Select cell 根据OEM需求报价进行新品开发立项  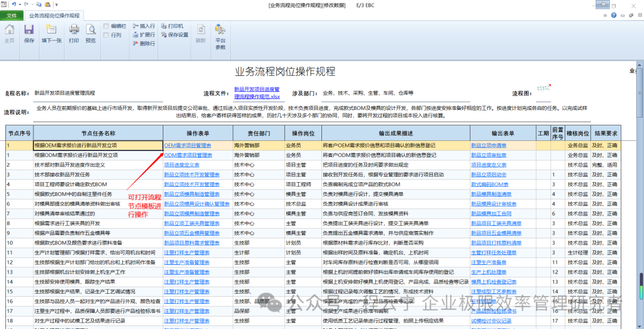98,145
